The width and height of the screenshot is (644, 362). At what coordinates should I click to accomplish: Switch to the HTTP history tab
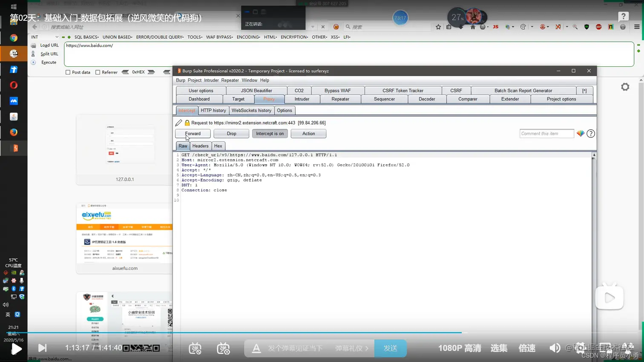(213, 111)
